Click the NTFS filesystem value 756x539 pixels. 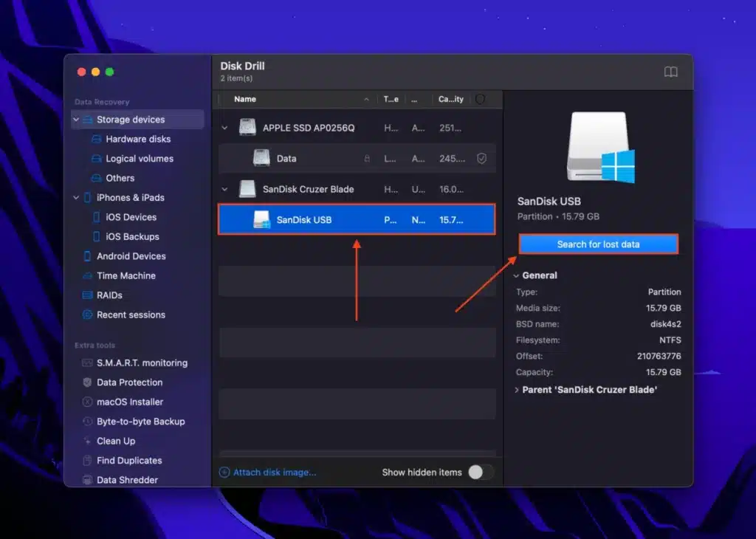tap(670, 340)
